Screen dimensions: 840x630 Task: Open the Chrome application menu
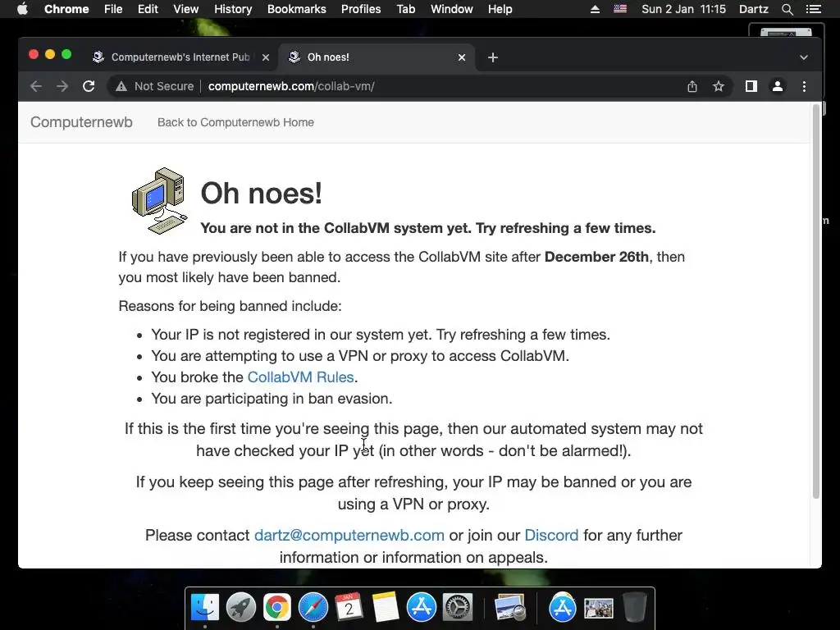tap(66, 9)
